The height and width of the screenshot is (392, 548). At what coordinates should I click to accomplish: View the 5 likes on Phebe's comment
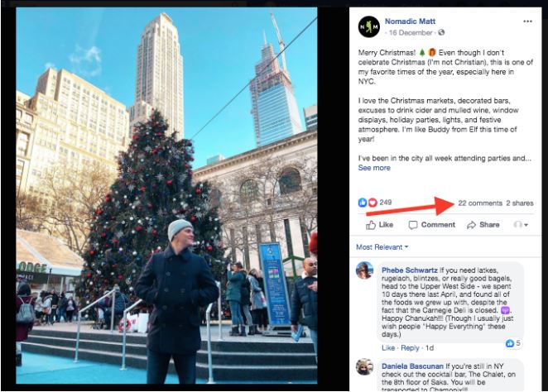[513, 343]
